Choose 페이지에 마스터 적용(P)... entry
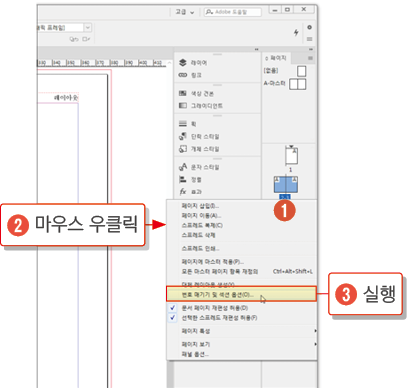The width and height of the screenshot is (407, 388). click(213, 262)
